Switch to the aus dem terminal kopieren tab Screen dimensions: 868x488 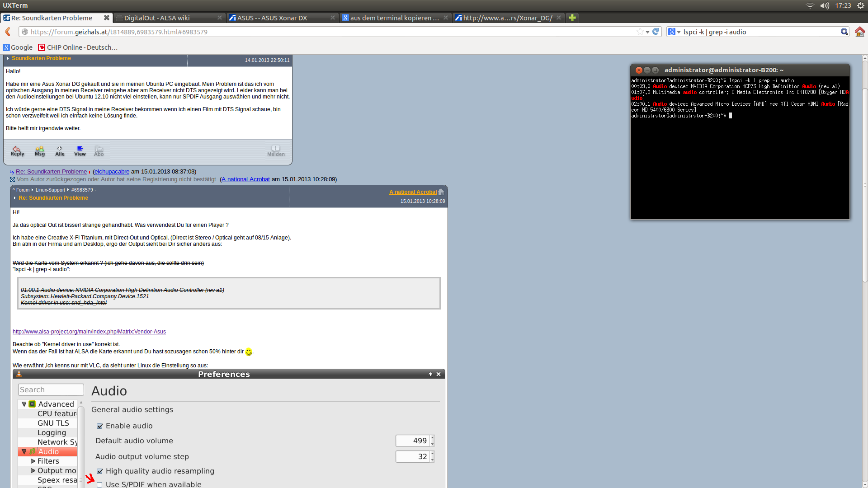click(396, 18)
